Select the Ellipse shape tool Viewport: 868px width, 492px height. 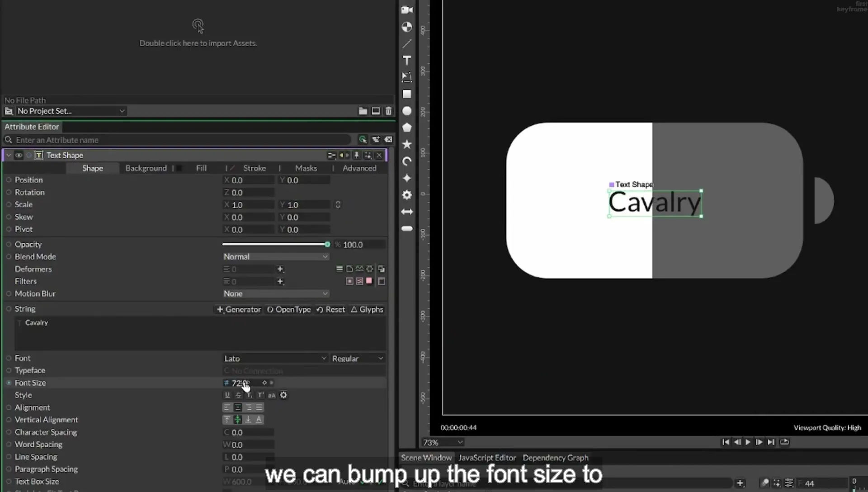(x=407, y=111)
